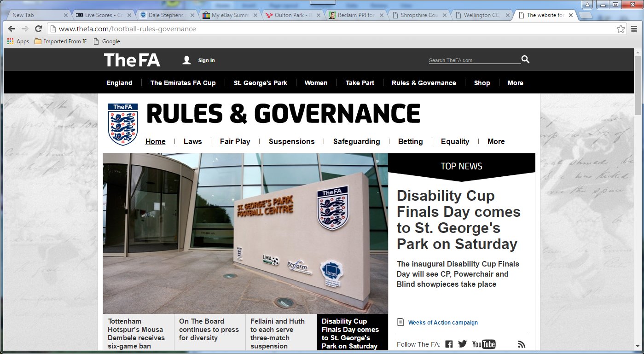The width and height of the screenshot is (644, 354).
Task: Select On The Board diversity story tile
Action: pyautogui.click(x=210, y=332)
